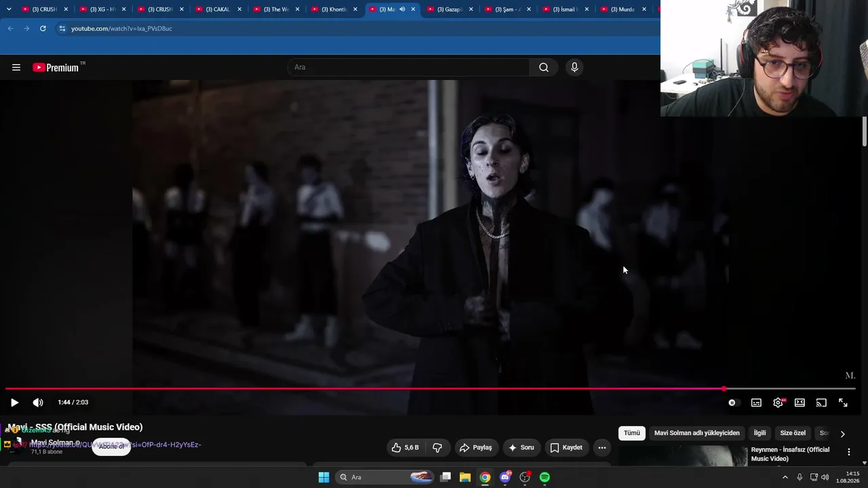The width and height of the screenshot is (868, 488).
Task: Click the Windows taskbar search box
Action: click(x=386, y=477)
